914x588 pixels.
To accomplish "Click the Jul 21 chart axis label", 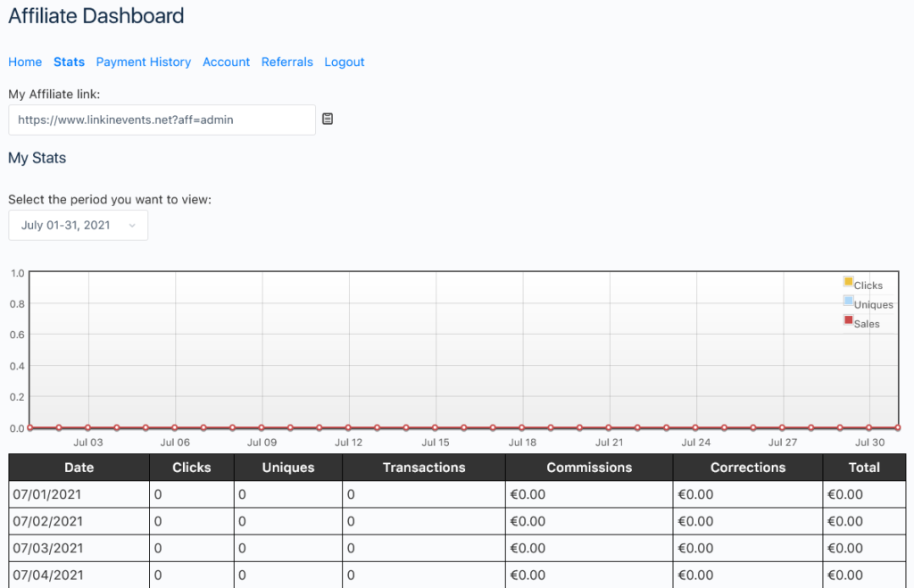I will tap(609, 443).
